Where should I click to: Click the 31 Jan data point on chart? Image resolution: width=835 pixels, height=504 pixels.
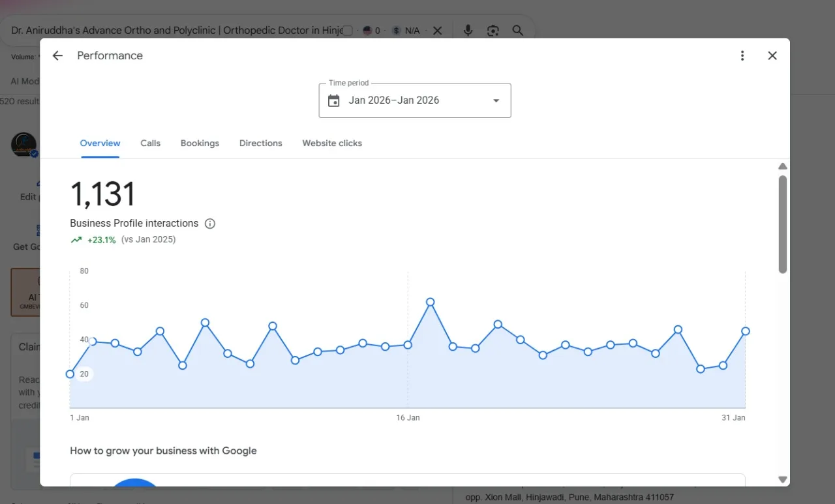click(745, 331)
